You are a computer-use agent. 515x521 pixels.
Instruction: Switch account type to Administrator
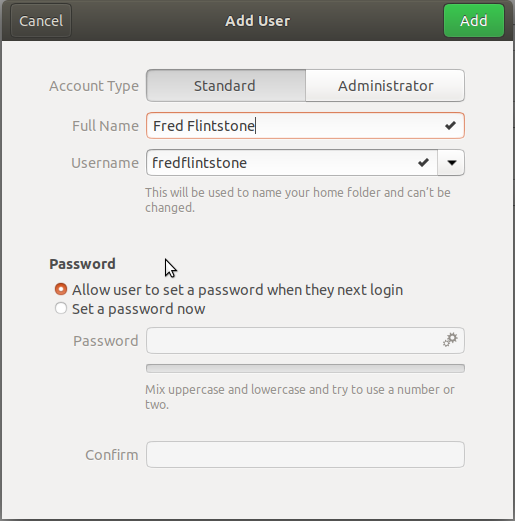coord(385,86)
